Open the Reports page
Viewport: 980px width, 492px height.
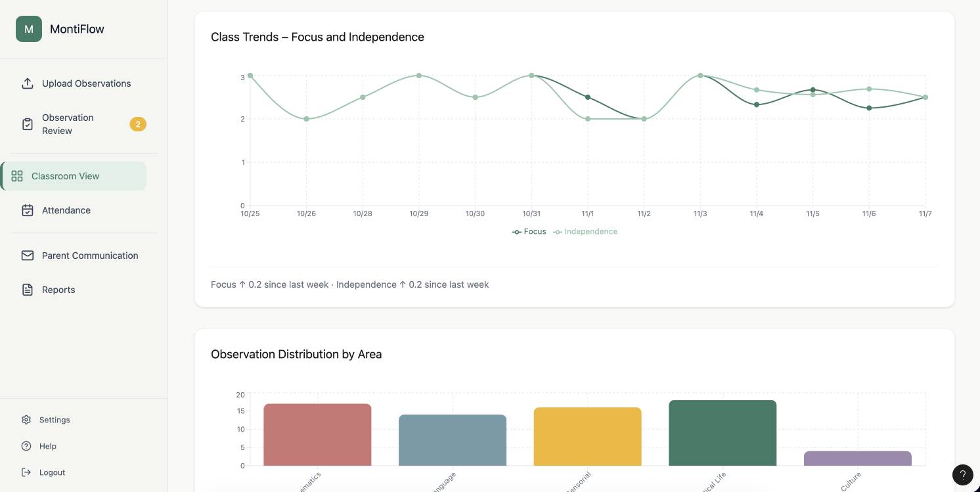(x=58, y=289)
